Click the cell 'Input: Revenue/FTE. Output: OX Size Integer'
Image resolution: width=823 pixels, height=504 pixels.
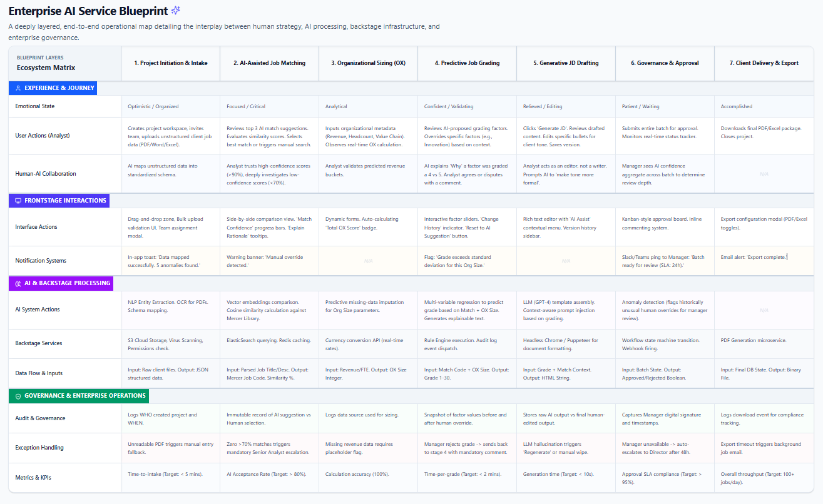click(x=368, y=373)
